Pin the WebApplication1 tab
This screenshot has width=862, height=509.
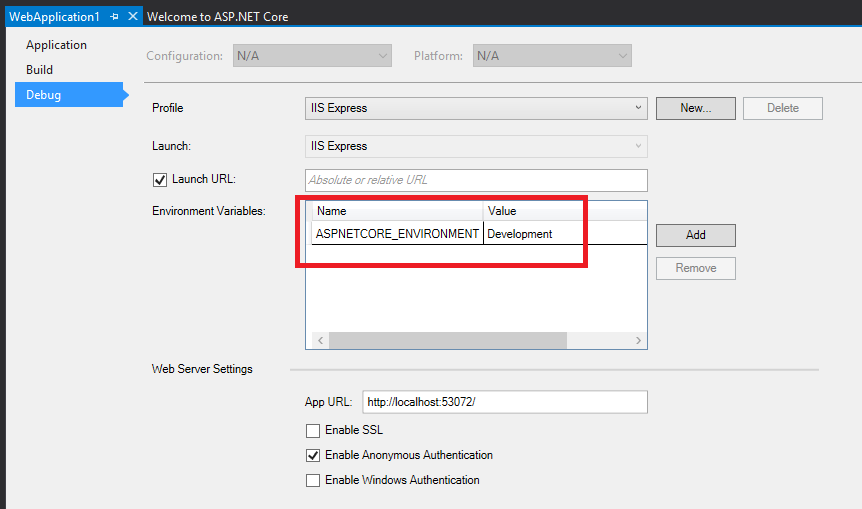coord(115,17)
